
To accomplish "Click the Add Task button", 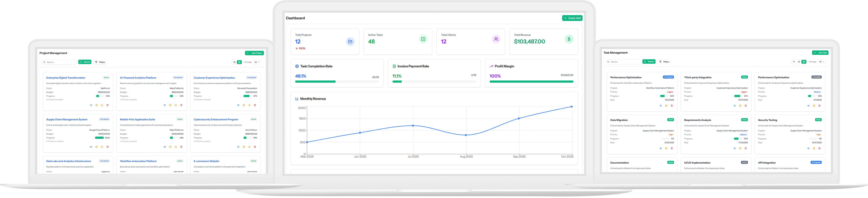I will pyautogui.click(x=820, y=53).
